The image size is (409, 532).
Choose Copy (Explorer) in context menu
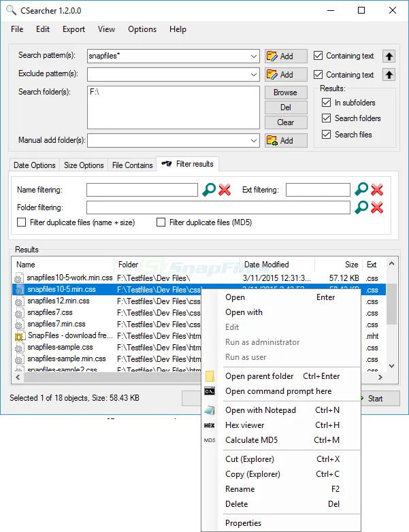pos(281,474)
